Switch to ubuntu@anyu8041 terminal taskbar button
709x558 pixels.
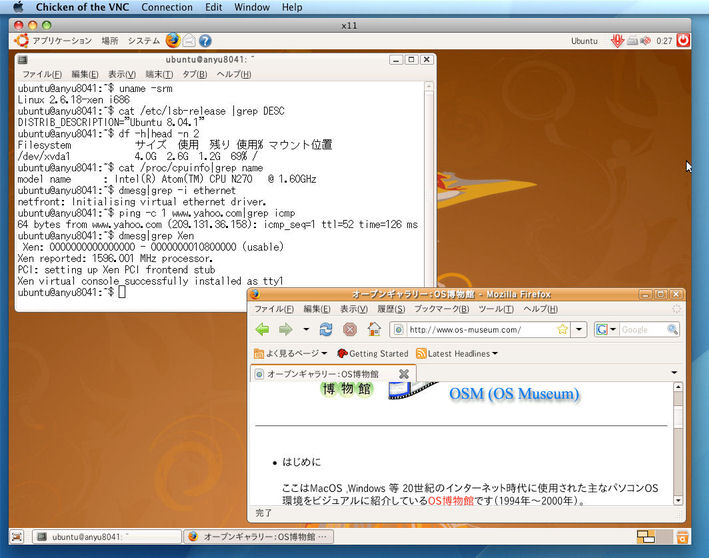[x=107, y=537]
